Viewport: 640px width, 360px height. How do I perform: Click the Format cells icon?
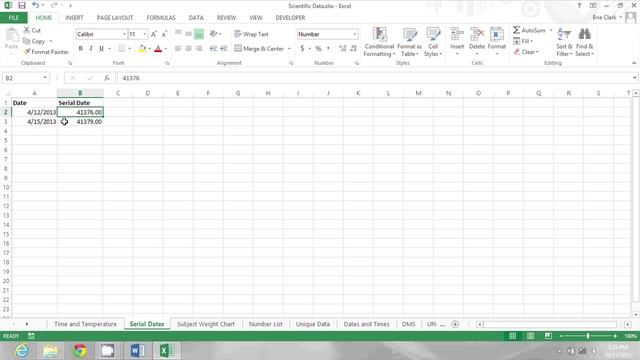[x=497, y=34]
